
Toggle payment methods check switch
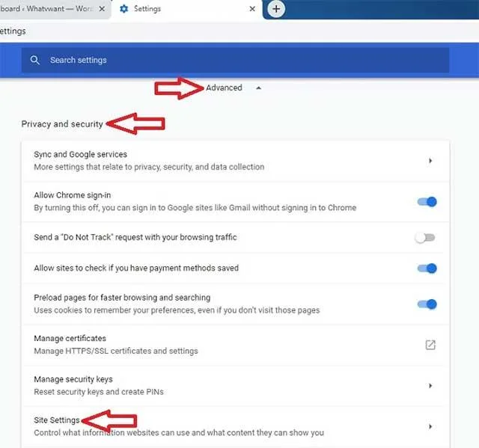[427, 269]
